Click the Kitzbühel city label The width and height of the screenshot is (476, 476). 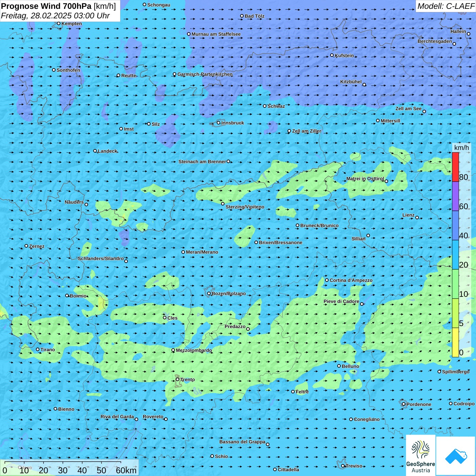351,82
